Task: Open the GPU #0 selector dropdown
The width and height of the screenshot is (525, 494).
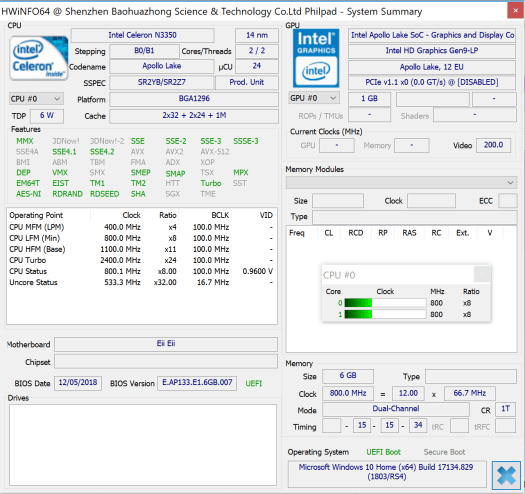Action: (x=314, y=98)
